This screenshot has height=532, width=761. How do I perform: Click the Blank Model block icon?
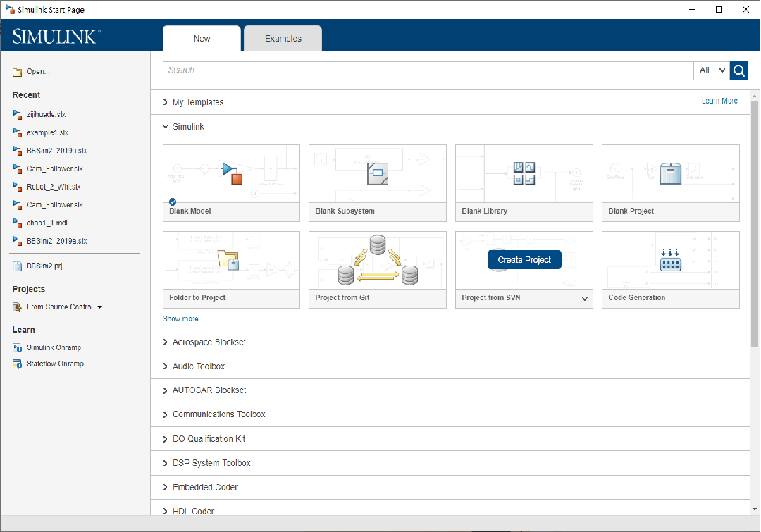232,173
